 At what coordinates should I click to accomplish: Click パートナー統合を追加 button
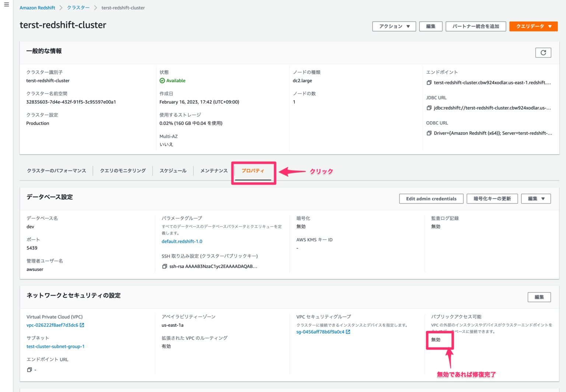pyautogui.click(x=475, y=27)
